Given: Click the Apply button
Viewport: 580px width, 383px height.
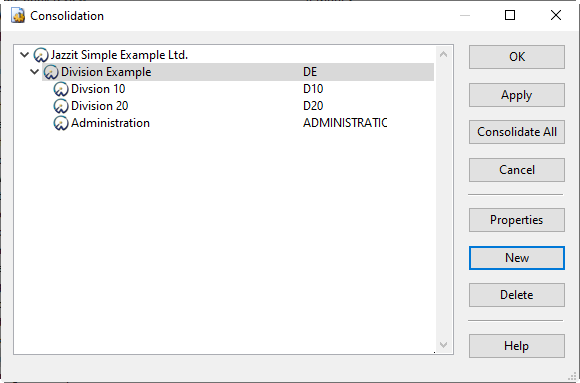Looking at the screenshot, I should click(x=517, y=95).
